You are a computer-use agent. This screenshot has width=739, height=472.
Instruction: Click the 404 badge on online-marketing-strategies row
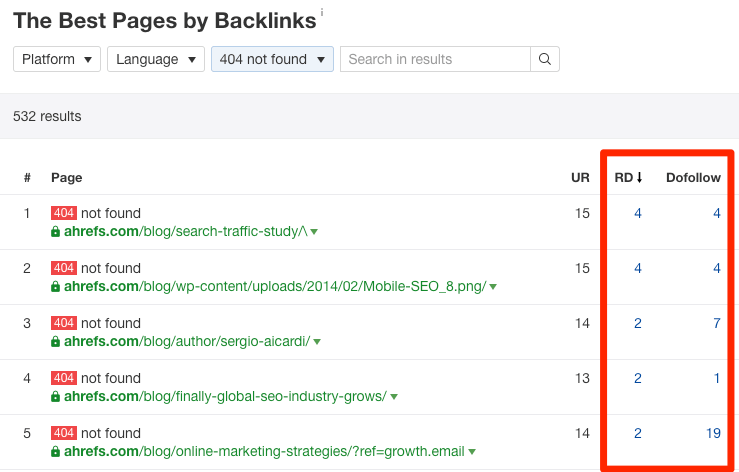(64, 433)
